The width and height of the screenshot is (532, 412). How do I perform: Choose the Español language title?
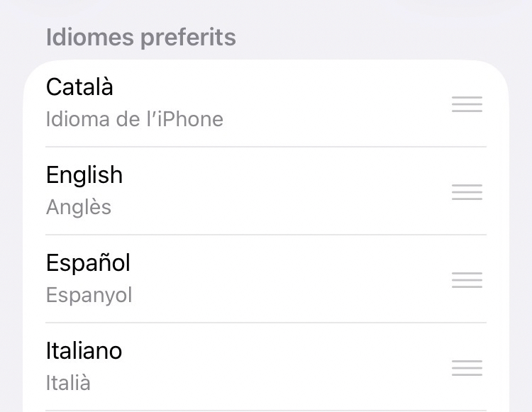[88, 263]
